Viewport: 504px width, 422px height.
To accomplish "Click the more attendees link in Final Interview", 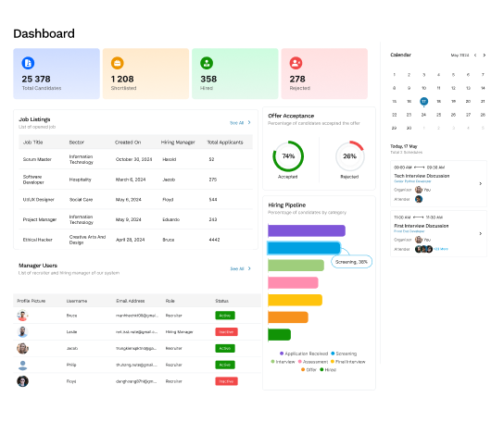I will click(x=441, y=249).
